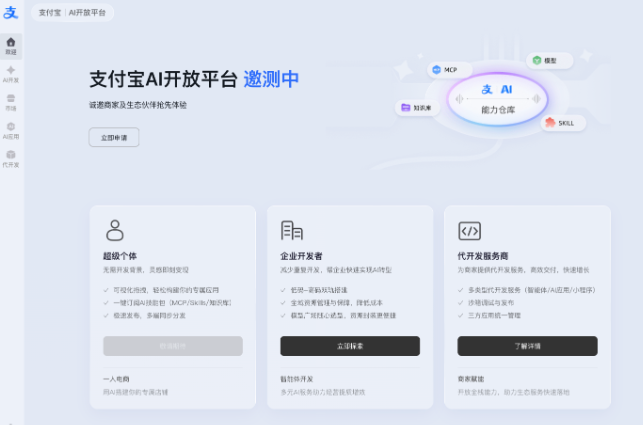The width and height of the screenshot is (644, 428).
Task: Click the 支付宝AI开放平台 heading
Action: click(163, 79)
